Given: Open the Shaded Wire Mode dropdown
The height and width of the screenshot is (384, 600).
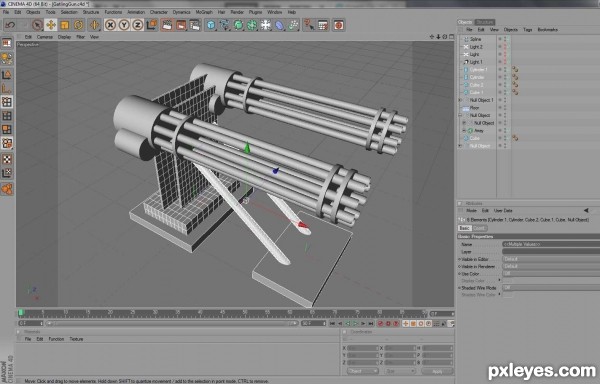Looking at the screenshot, I should [x=551, y=288].
